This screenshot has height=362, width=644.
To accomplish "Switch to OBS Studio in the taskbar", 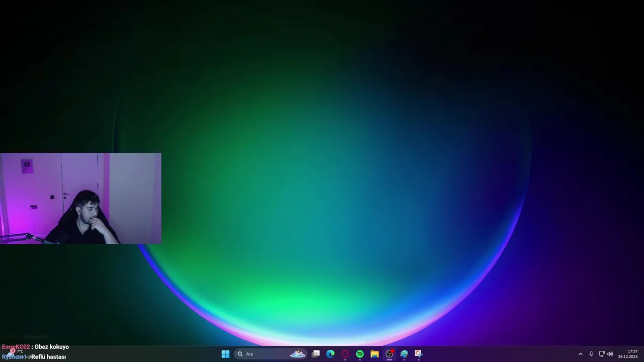I will click(x=389, y=354).
